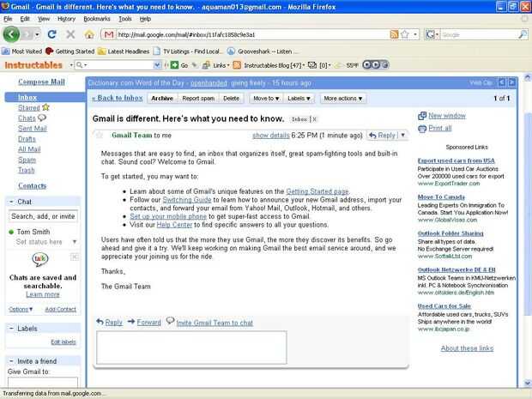Click the Switching Guide link

tap(187, 200)
